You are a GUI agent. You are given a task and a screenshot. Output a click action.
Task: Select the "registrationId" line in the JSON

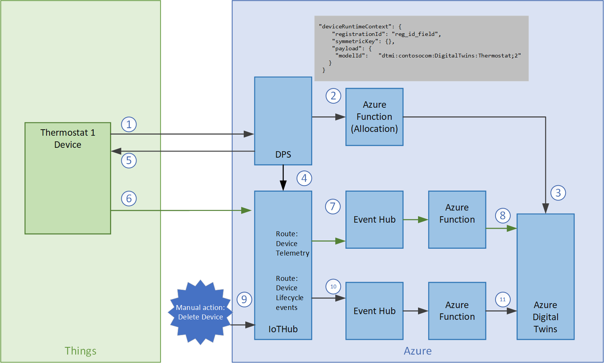(x=387, y=34)
